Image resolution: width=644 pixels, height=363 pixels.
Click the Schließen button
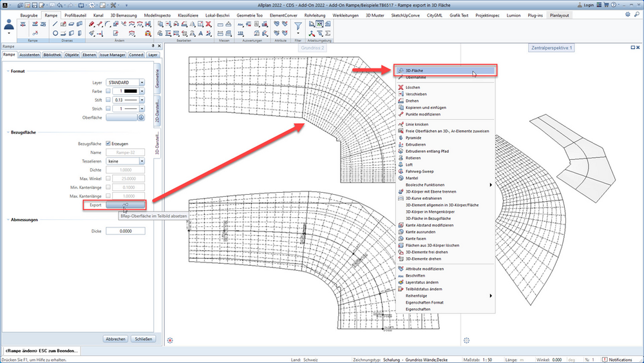click(144, 339)
